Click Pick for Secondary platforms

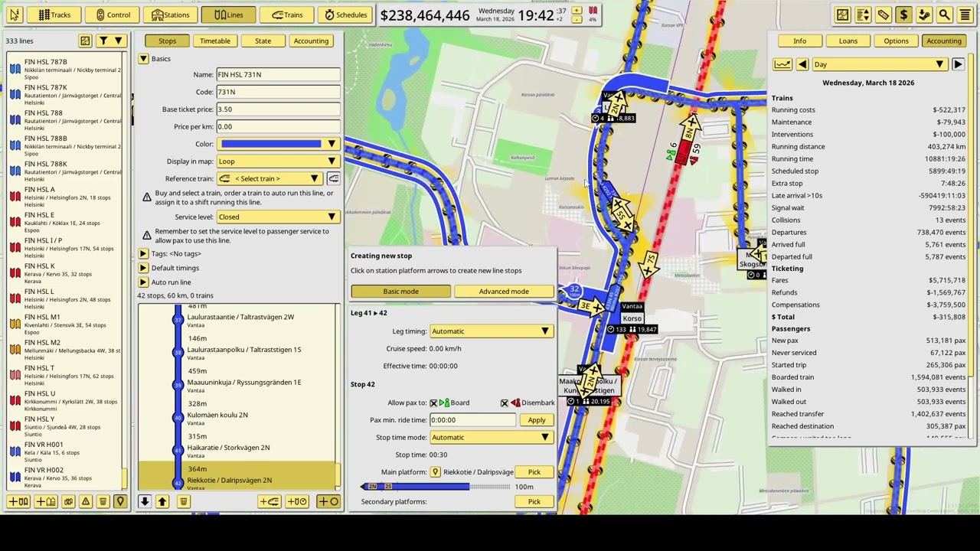tap(534, 502)
